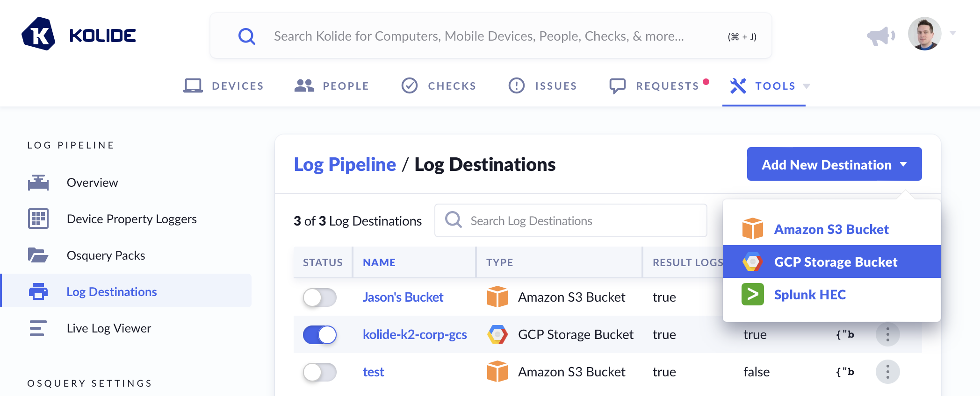Open the Jason's Bucket link
Image resolution: width=980 pixels, height=396 pixels.
point(403,297)
